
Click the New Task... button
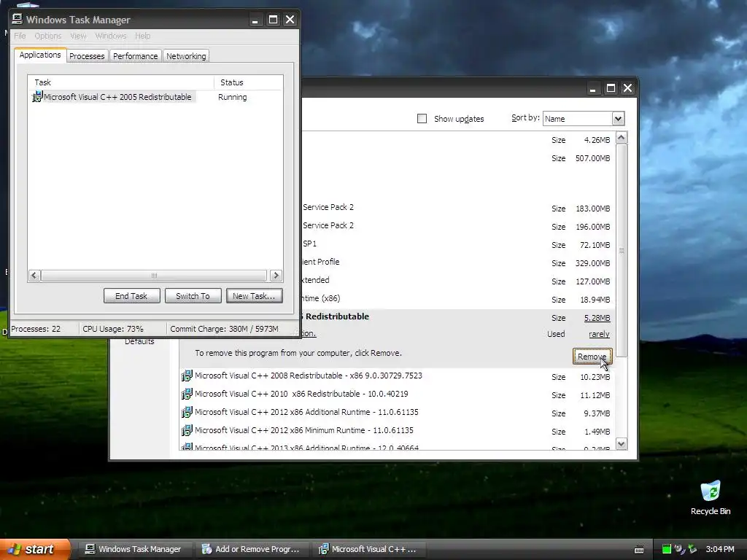(x=254, y=296)
